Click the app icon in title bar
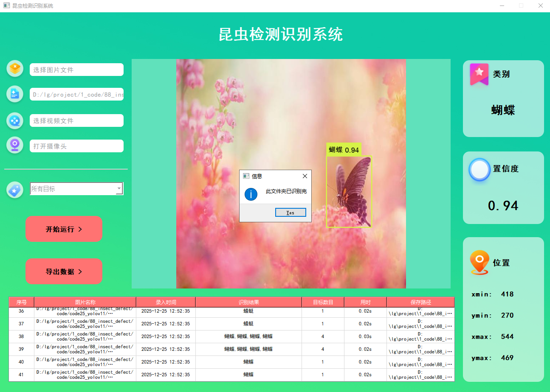This screenshot has height=392, width=550. (6, 6)
